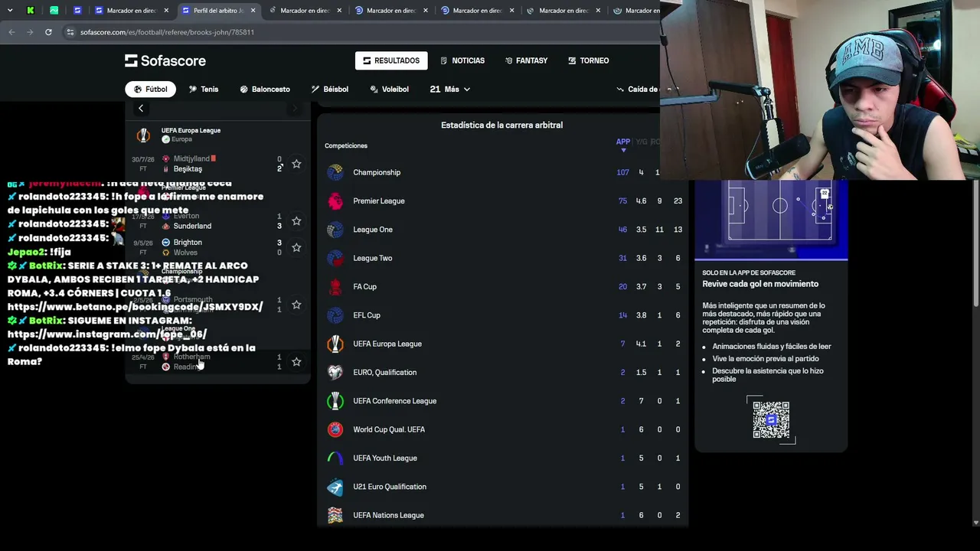Go forward in browser history

30,32
